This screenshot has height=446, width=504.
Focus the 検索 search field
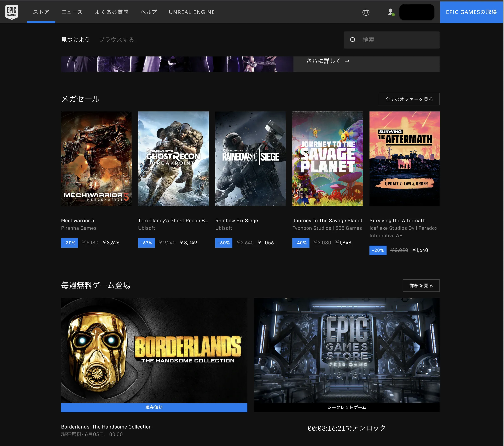(392, 40)
